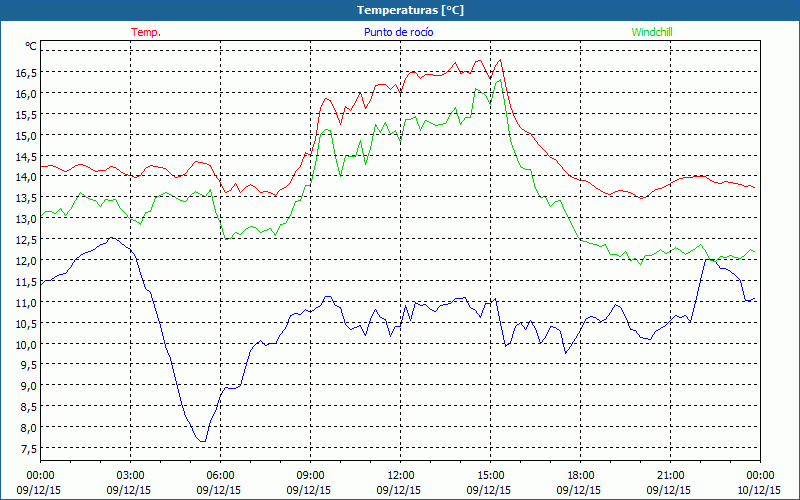Viewport: 800px width, 500px height.
Task: Click the 13,5 y-axis value
Action: 26,198
